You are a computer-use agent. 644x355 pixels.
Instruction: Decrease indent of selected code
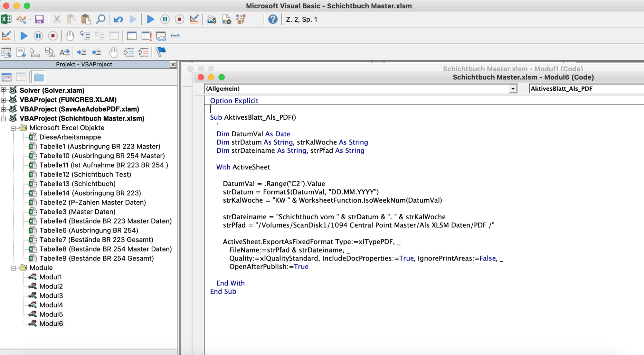click(96, 52)
